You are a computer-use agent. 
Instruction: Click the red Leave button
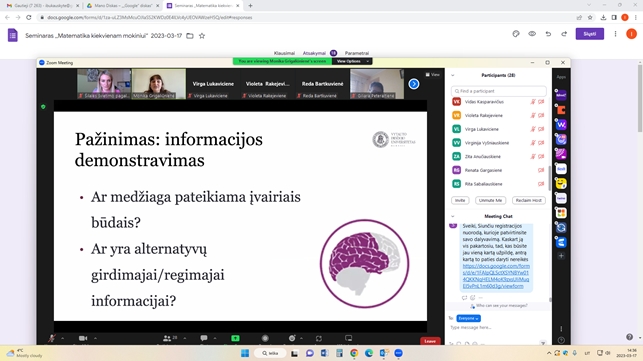430,341
